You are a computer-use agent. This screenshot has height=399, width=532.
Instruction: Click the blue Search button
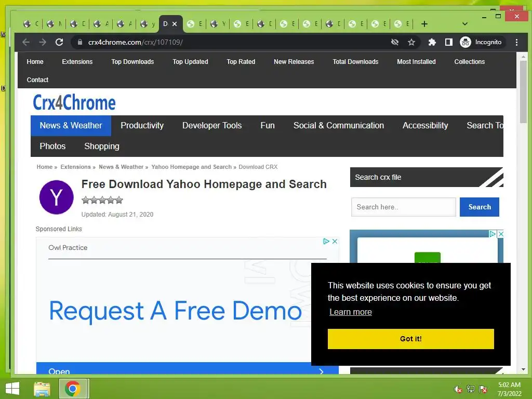480,207
